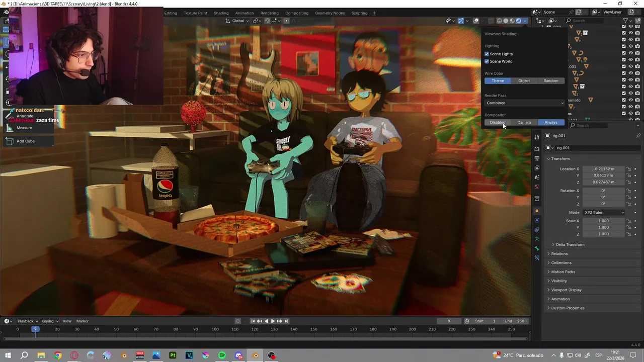
Task: Switch to Geometry Nodes workspace tab
Action: [330, 13]
